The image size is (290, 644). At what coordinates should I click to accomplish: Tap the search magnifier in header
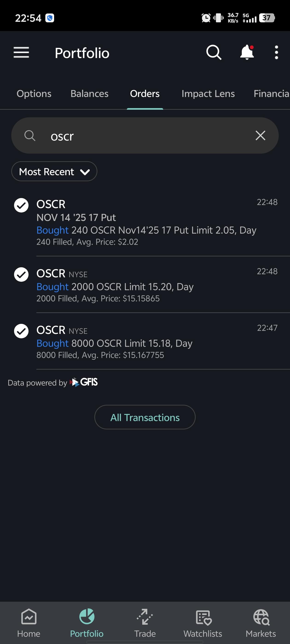214,52
